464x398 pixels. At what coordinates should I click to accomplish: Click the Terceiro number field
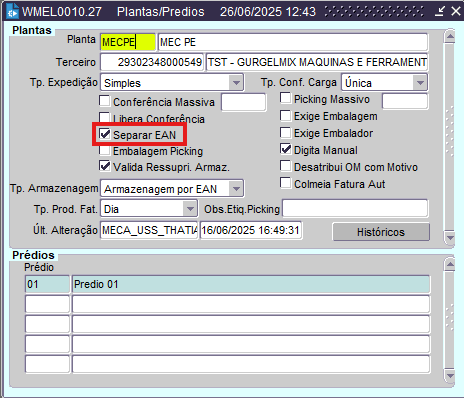pos(152,62)
